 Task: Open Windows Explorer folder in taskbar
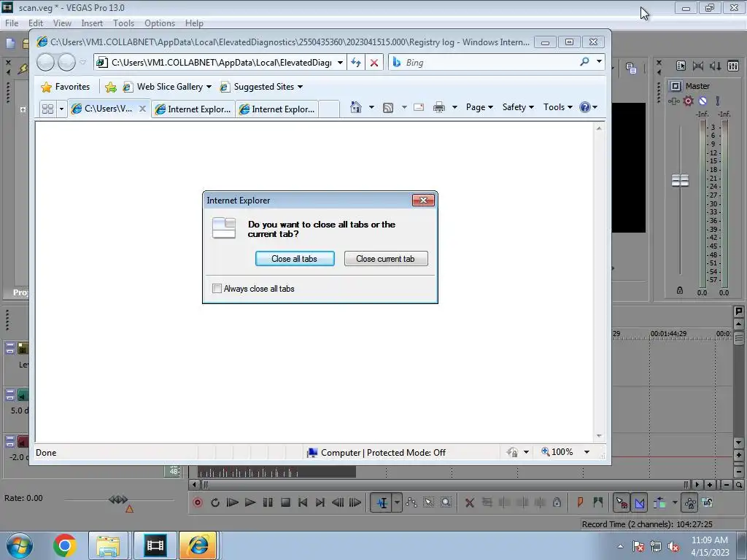click(108, 545)
